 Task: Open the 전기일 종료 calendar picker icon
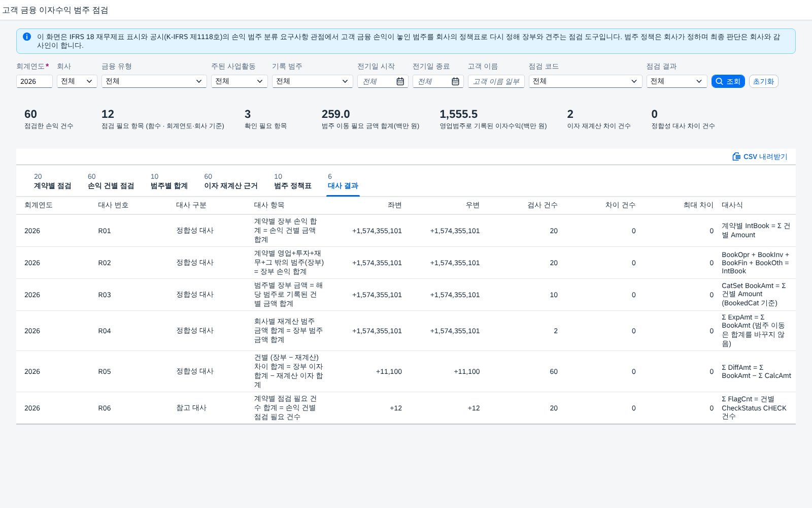coord(455,81)
